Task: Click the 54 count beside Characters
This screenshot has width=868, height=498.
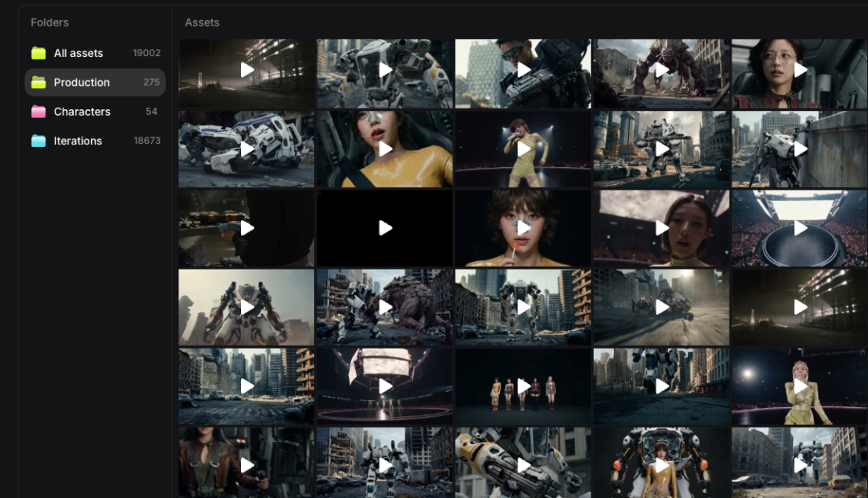Action: (151, 112)
